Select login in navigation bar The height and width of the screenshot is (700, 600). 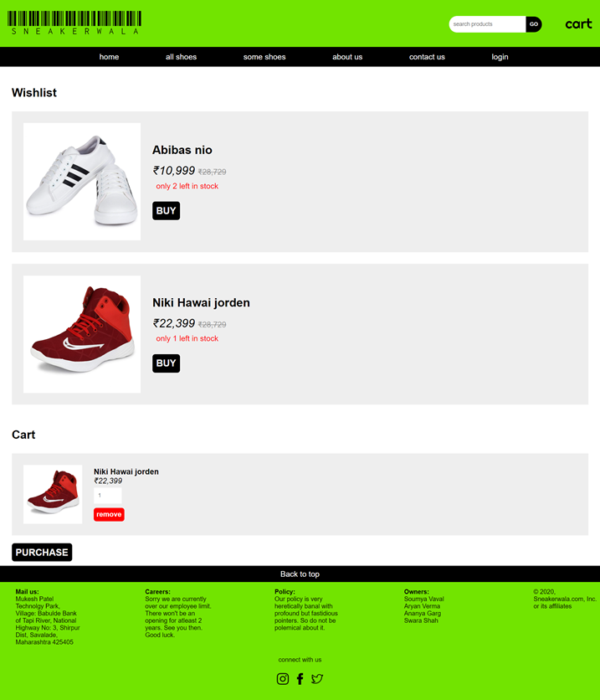pos(500,57)
